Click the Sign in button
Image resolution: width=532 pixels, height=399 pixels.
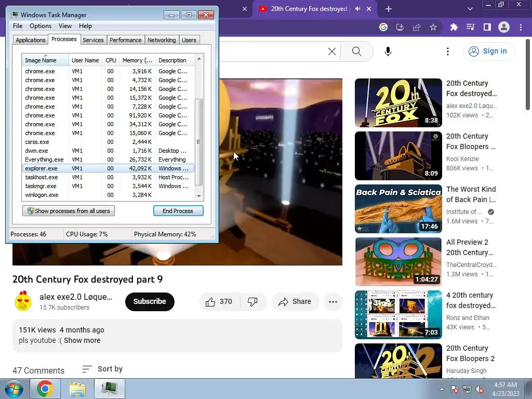488,51
